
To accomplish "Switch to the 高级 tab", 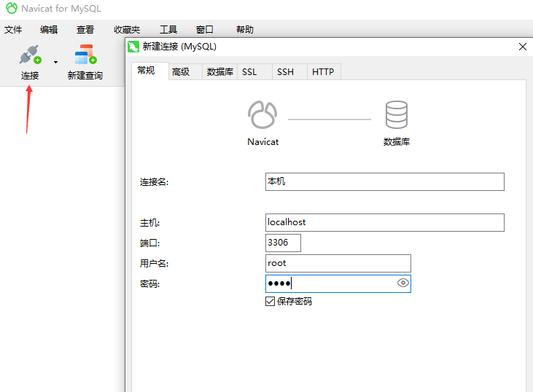I will [x=185, y=71].
